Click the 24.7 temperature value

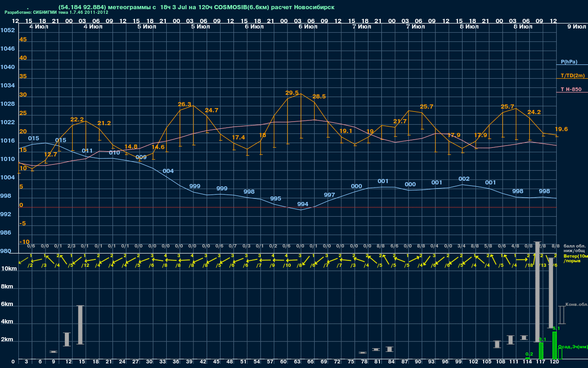click(x=212, y=110)
